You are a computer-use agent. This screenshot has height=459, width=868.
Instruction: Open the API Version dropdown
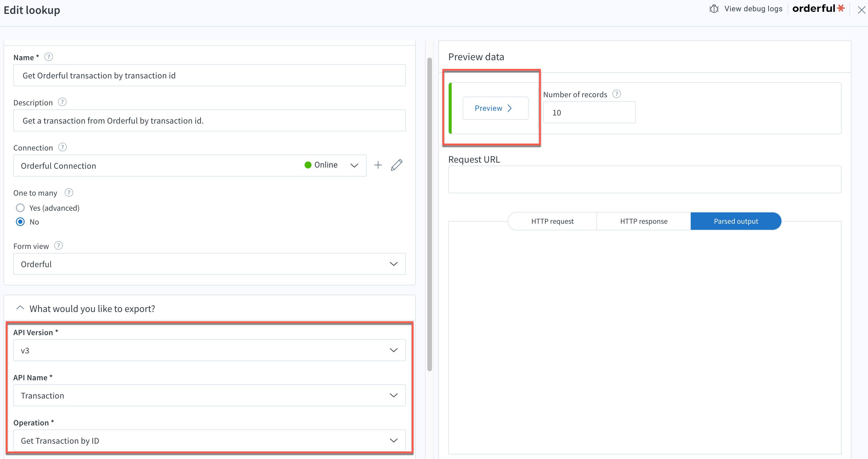(x=209, y=350)
